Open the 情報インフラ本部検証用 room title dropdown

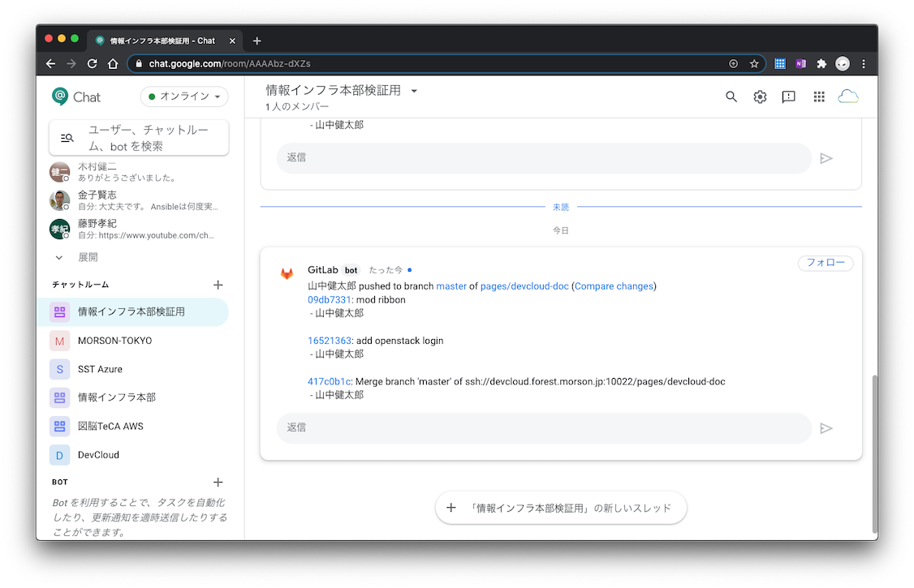(414, 91)
